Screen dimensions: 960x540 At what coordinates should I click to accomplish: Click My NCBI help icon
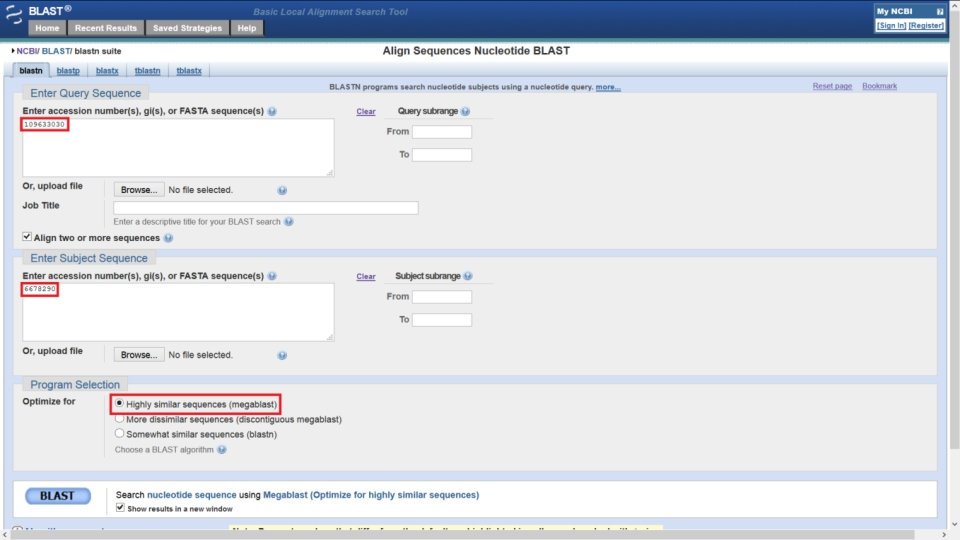(940, 12)
